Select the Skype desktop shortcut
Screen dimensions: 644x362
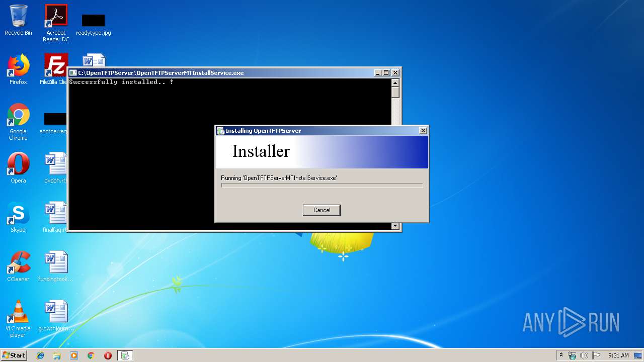click(x=18, y=217)
